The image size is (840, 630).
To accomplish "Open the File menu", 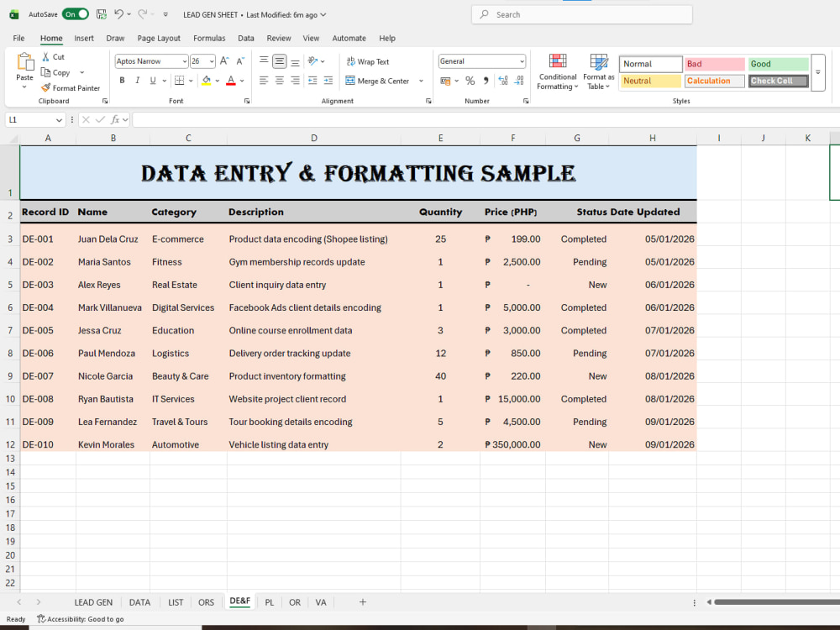I will coord(18,38).
